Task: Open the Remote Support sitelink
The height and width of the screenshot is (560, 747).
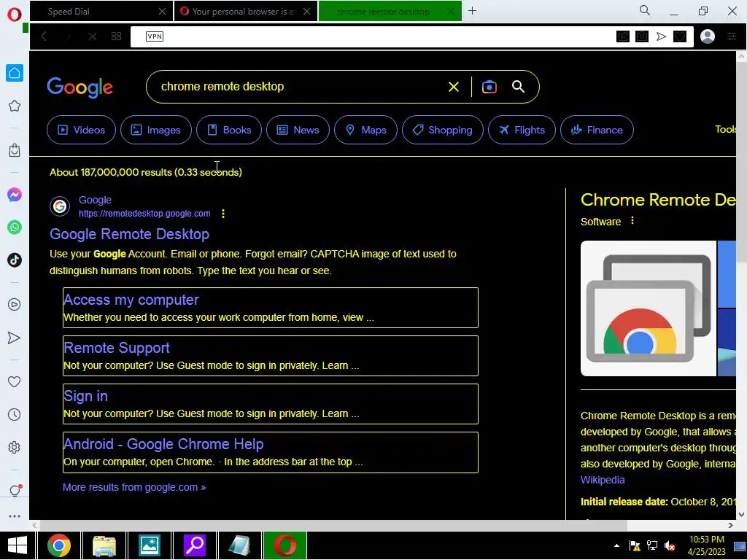Action: [x=117, y=348]
